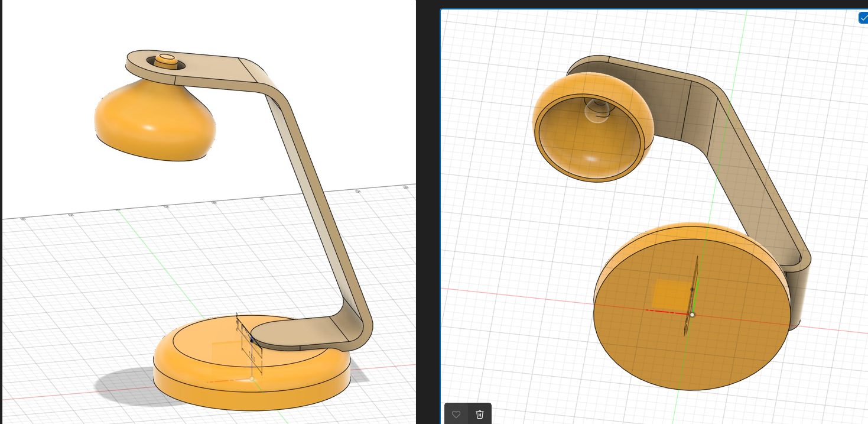Click the white origin point in right image
The height and width of the screenshot is (424, 868).
tap(693, 315)
